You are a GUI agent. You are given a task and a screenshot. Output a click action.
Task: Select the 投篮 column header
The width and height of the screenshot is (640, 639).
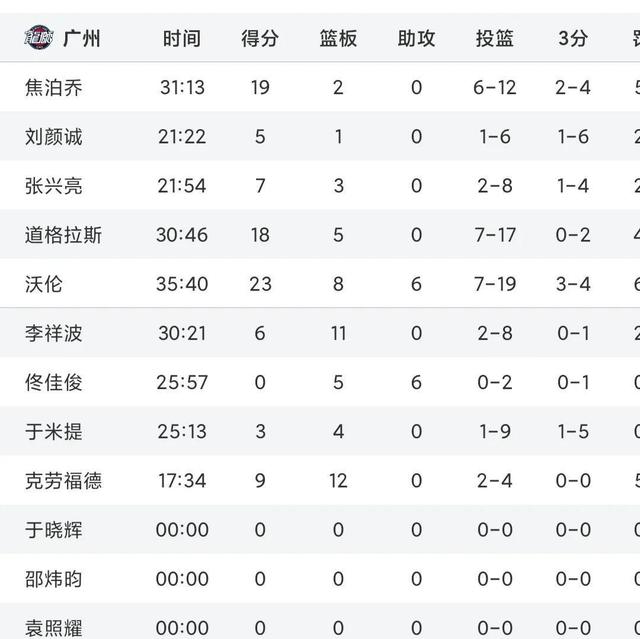click(x=495, y=38)
